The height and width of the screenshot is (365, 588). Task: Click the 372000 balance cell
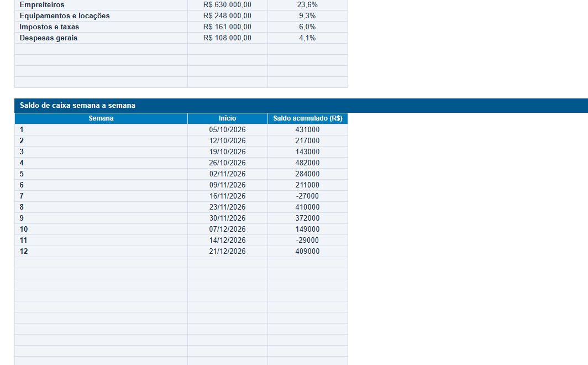tap(308, 218)
